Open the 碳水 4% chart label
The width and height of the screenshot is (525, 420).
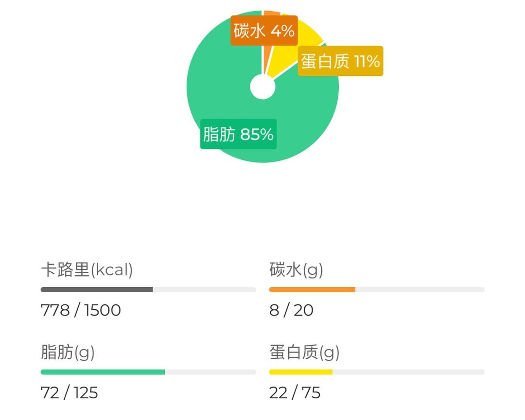click(264, 30)
